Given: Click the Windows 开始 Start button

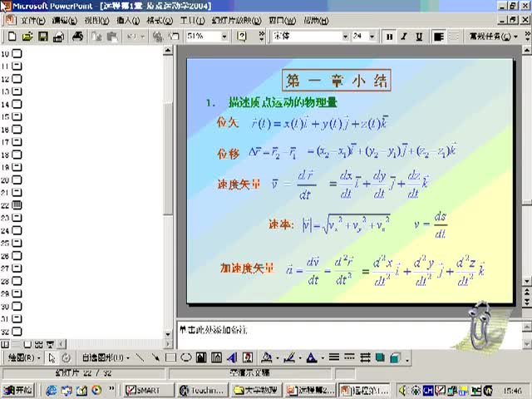Looking at the screenshot, I should coord(18,390).
